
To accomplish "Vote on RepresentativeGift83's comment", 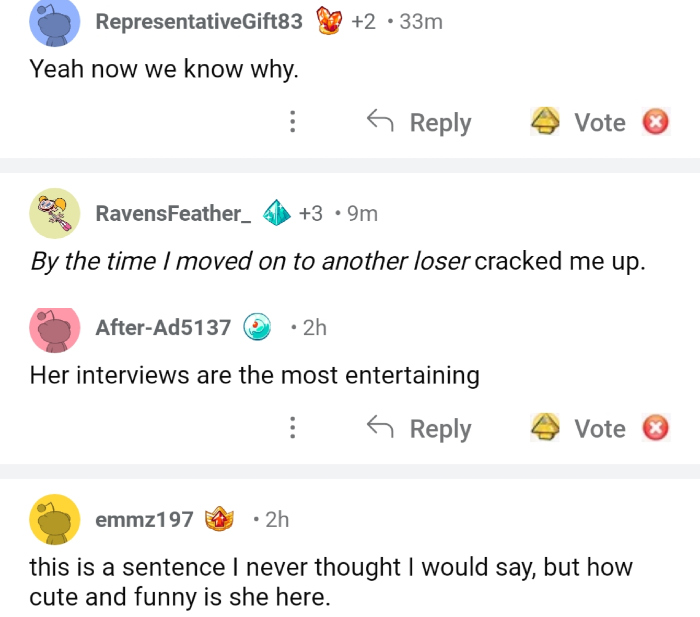I will 580,123.
